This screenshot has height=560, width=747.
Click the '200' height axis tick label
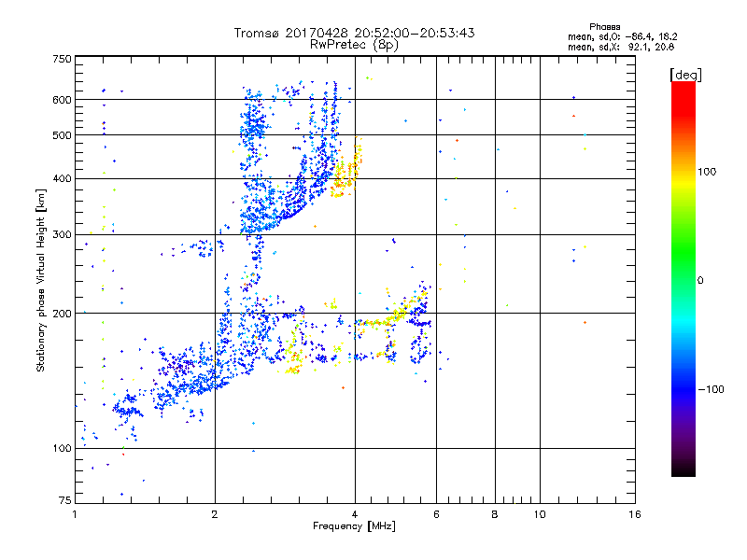(x=62, y=314)
